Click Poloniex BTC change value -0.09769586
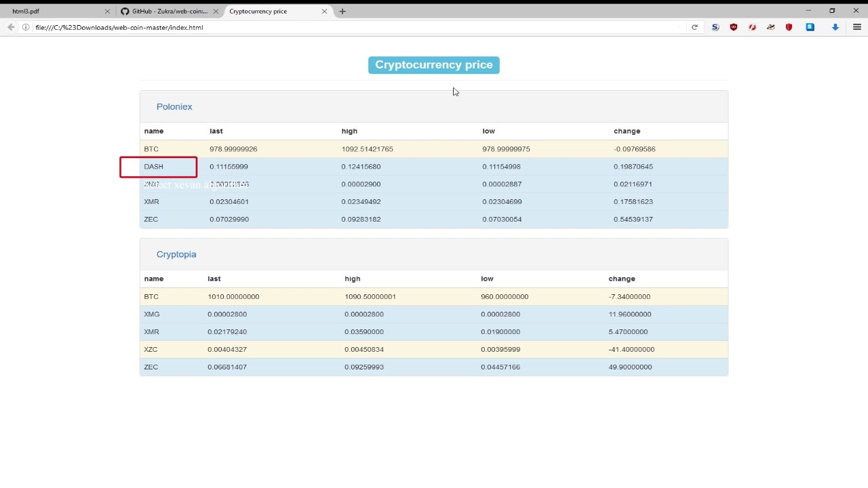The width and height of the screenshot is (868, 488). point(635,149)
